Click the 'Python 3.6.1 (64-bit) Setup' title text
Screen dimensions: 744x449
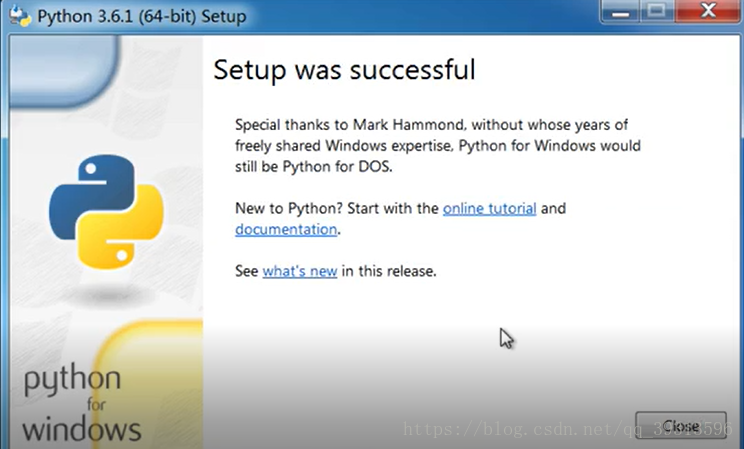[142, 17]
